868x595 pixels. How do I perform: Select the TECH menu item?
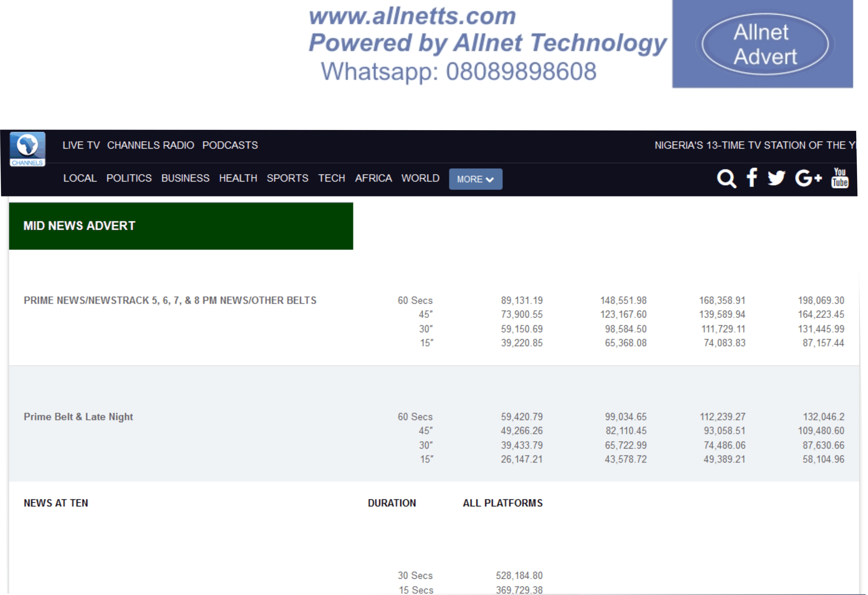pyautogui.click(x=331, y=178)
